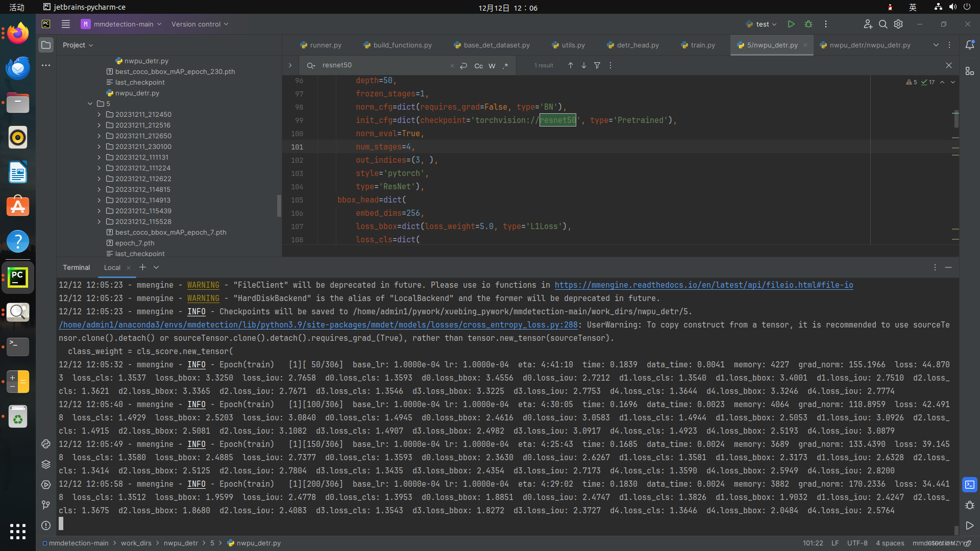The image size is (980, 551).
Task: Switch to nwpu_detr/nwpu_detr.py tab
Action: tap(865, 45)
